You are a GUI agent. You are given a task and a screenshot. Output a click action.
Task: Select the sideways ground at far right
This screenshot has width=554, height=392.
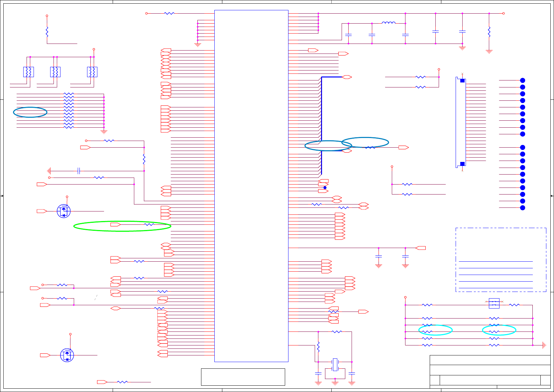pos(544,345)
